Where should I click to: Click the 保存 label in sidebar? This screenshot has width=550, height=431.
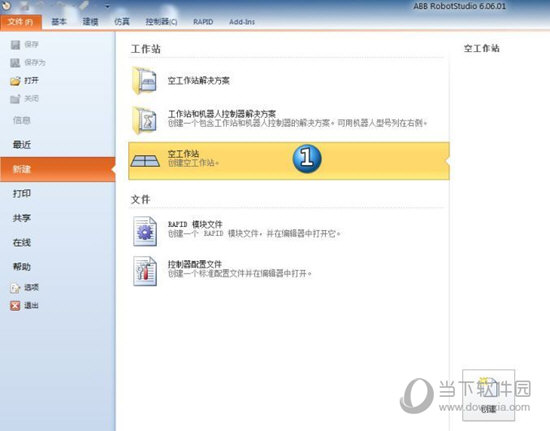(x=31, y=45)
